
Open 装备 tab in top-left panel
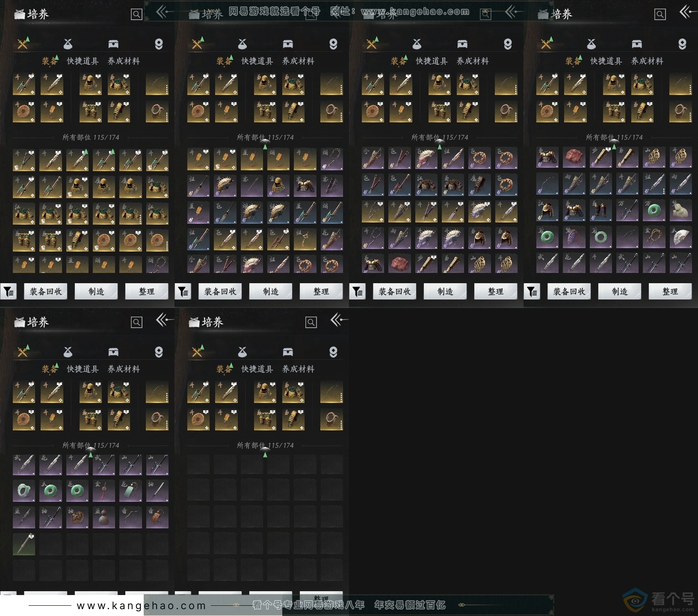coord(50,61)
